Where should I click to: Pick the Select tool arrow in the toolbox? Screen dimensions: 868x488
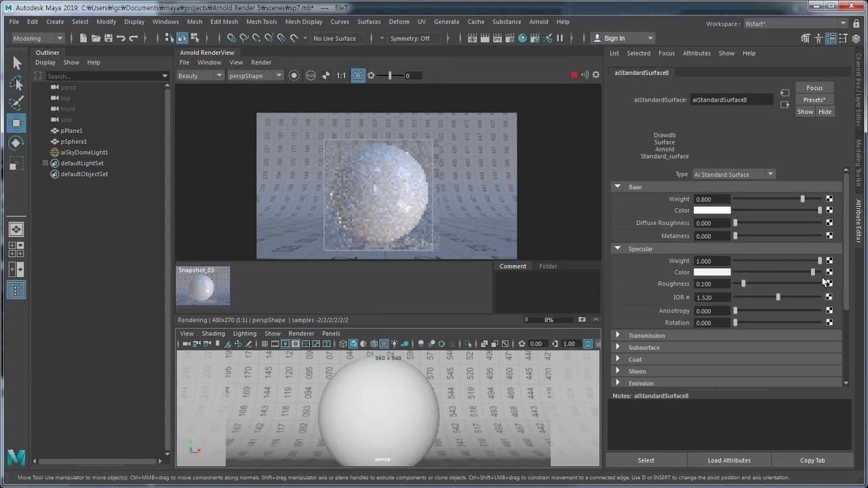16,64
